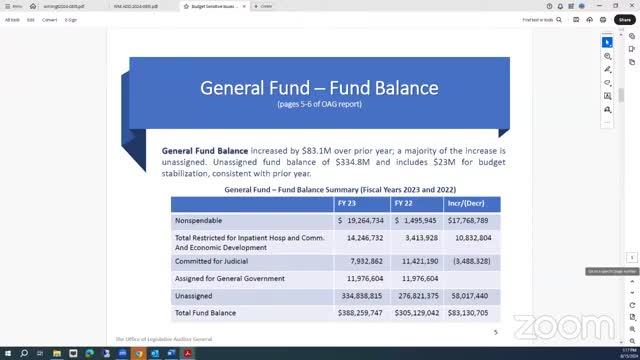The height and width of the screenshot is (360, 640).
Task: Go to the previous page arrow
Action: (632, 282)
